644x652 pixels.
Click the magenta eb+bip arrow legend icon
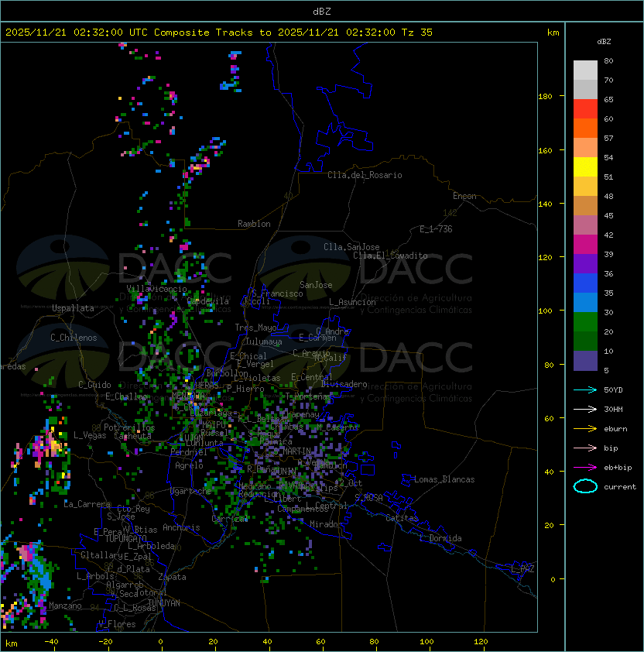point(585,468)
